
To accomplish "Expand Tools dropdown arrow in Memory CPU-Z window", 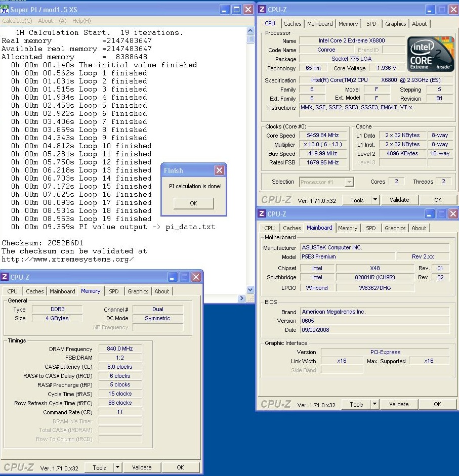I will (117, 467).
